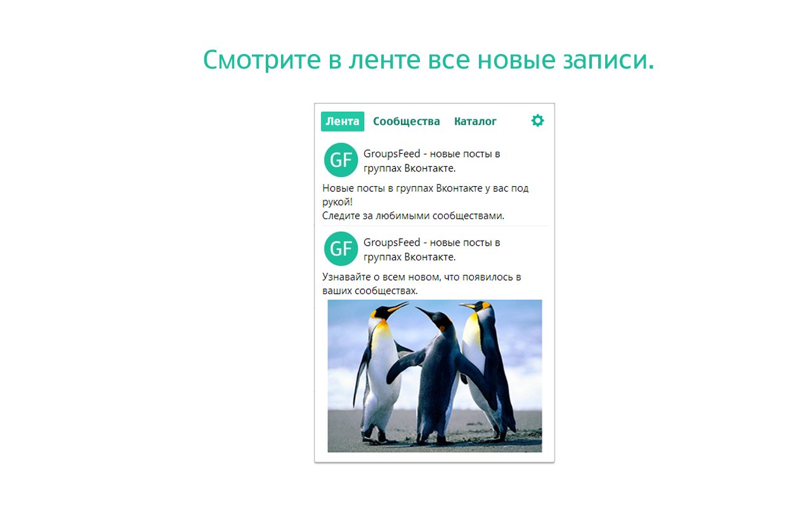Click the green GF logo of top post
The width and height of the screenshot is (812, 508).
tap(341, 160)
